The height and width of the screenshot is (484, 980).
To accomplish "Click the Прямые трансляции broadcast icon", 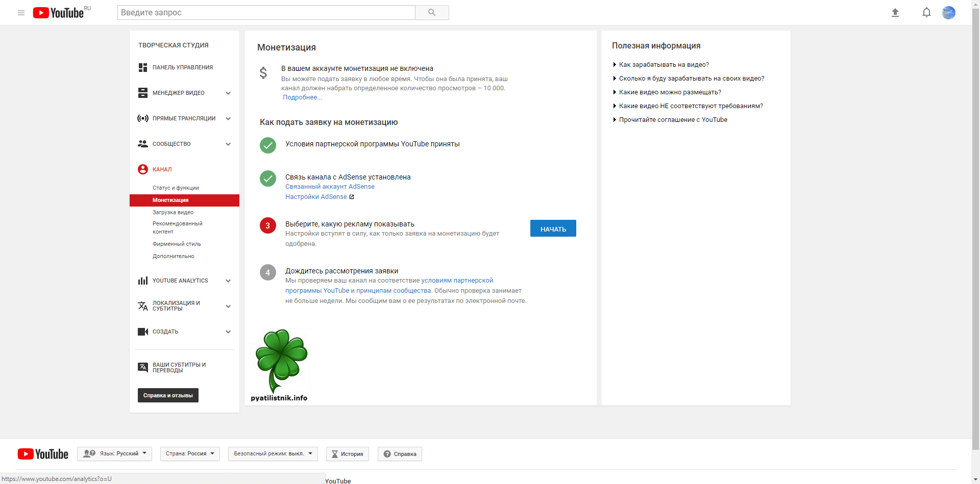I will pyautogui.click(x=143, y=118).
